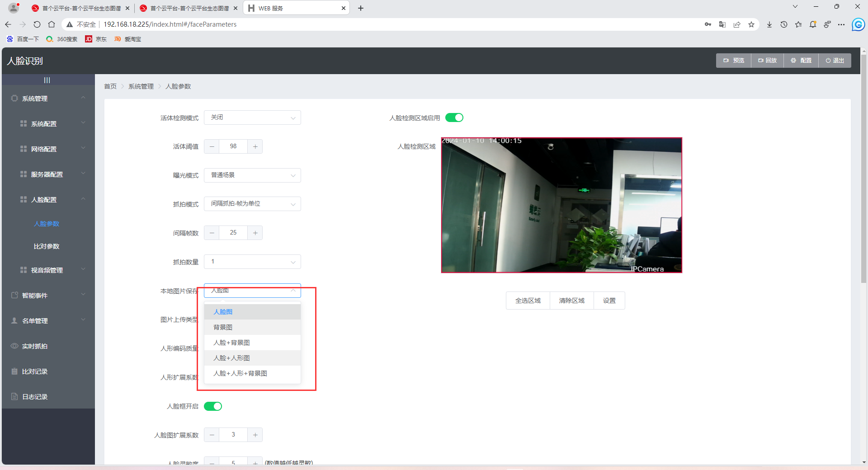
Task: Select 人脸+背景图 from the dropdown list
Action: pos(231,343)
